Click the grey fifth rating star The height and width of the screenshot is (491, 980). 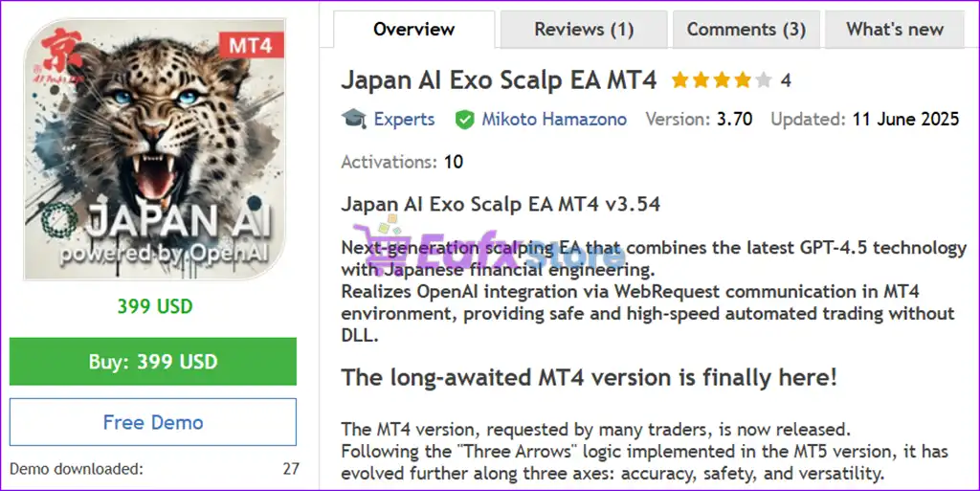click(x=763, y=80)
